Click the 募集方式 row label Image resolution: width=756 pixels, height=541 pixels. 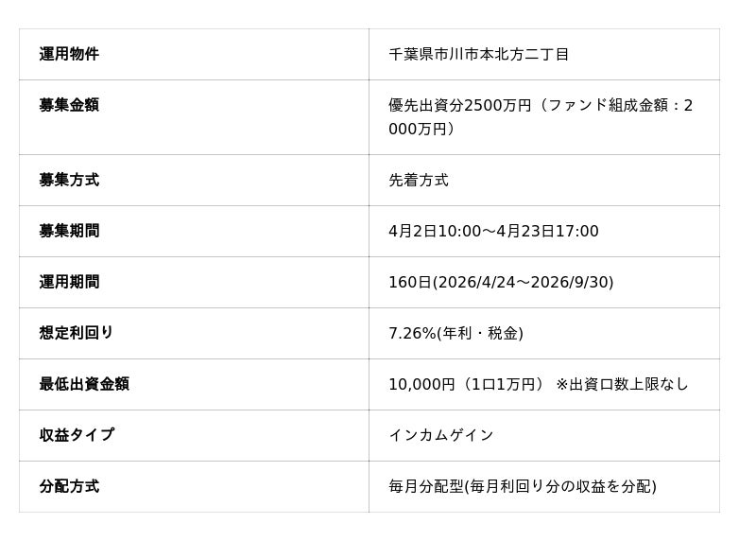[69, 180]
